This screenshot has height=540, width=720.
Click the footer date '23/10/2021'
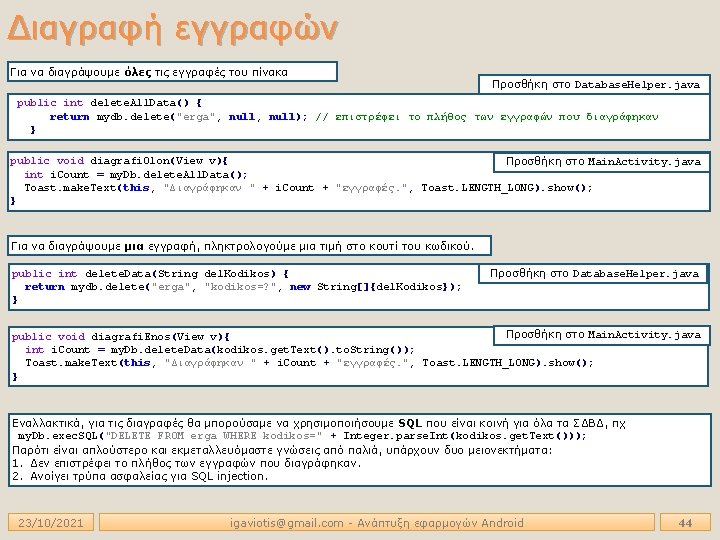coord(51,523)
